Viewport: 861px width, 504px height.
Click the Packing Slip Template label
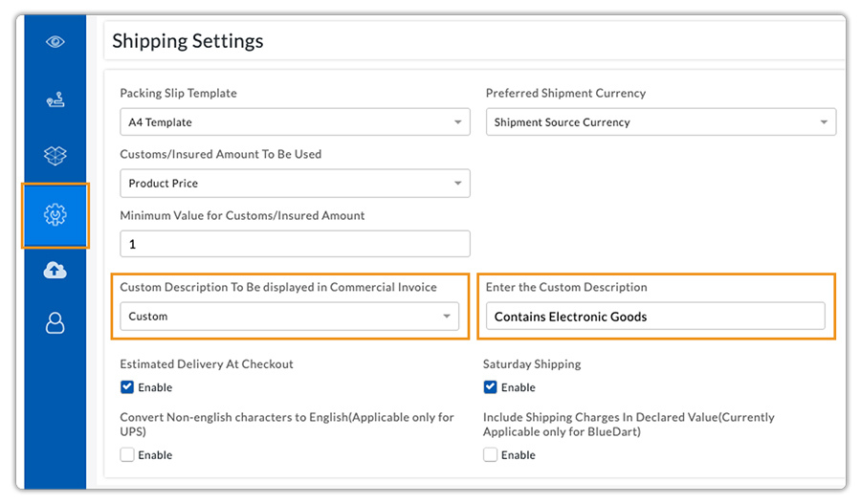179,94
